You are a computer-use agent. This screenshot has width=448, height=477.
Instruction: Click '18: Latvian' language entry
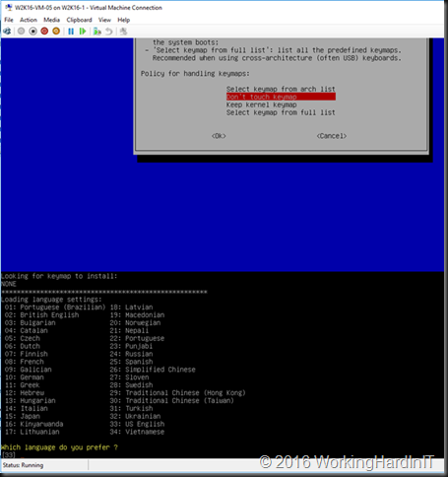coord(131,307)
